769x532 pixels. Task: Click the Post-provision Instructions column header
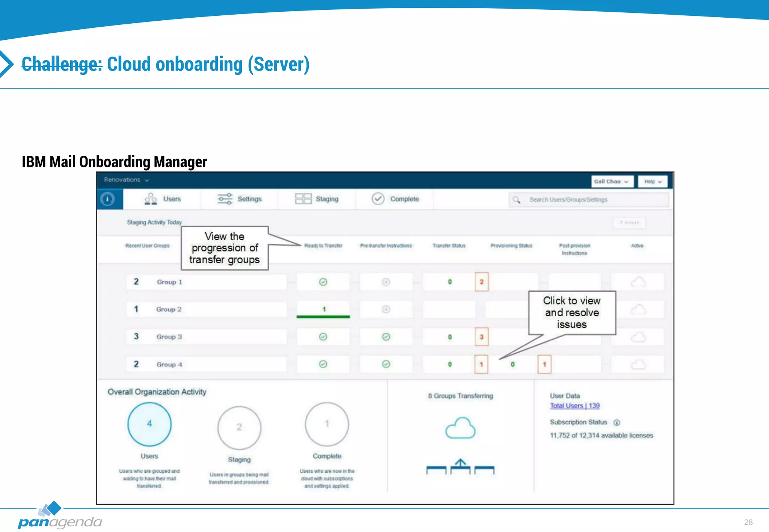tap(574, 249)
